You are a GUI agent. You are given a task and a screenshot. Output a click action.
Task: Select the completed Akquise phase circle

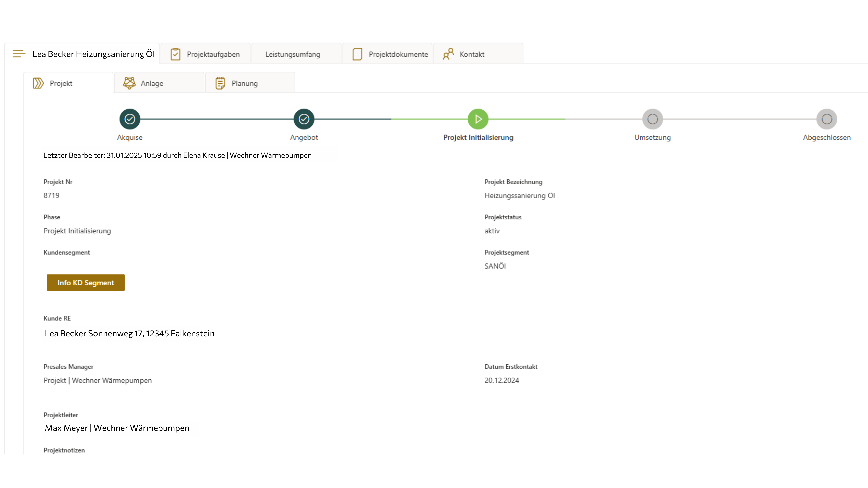tap(130, 119)
